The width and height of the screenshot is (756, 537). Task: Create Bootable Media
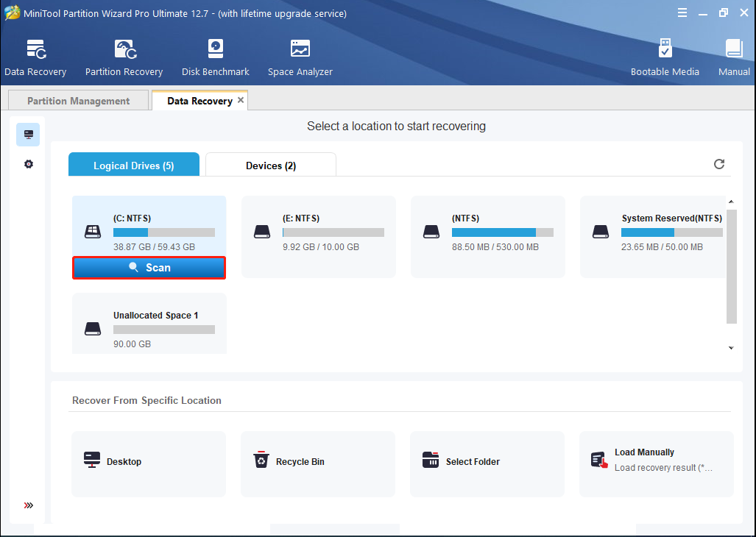tap(665, 58)
